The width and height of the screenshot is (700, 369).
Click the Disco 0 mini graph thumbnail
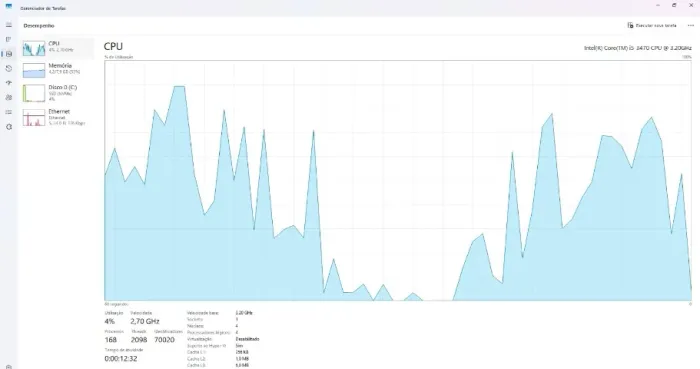(34, 94)
